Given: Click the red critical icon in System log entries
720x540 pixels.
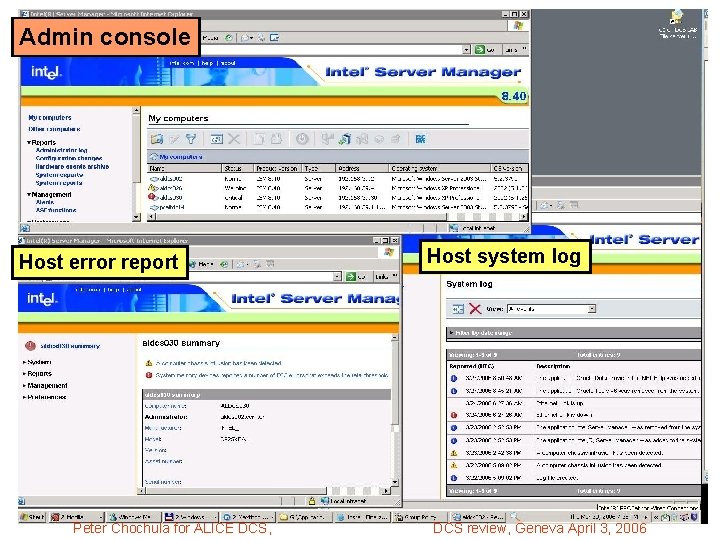Looking at the screenshot, I should point(454,415).
